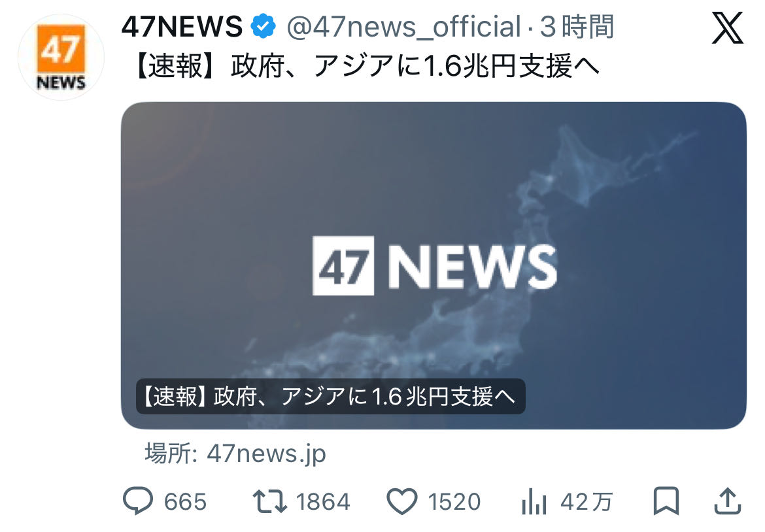Share the post with the upload icon
This screenshot has width=765, height=532.
728,501
